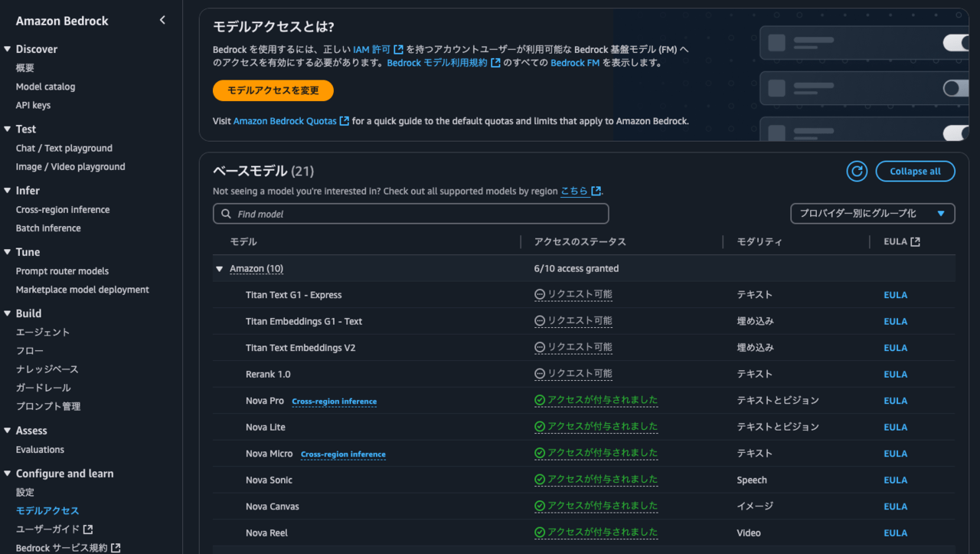
Task: Open Image / Video playground
Action: 70,166
